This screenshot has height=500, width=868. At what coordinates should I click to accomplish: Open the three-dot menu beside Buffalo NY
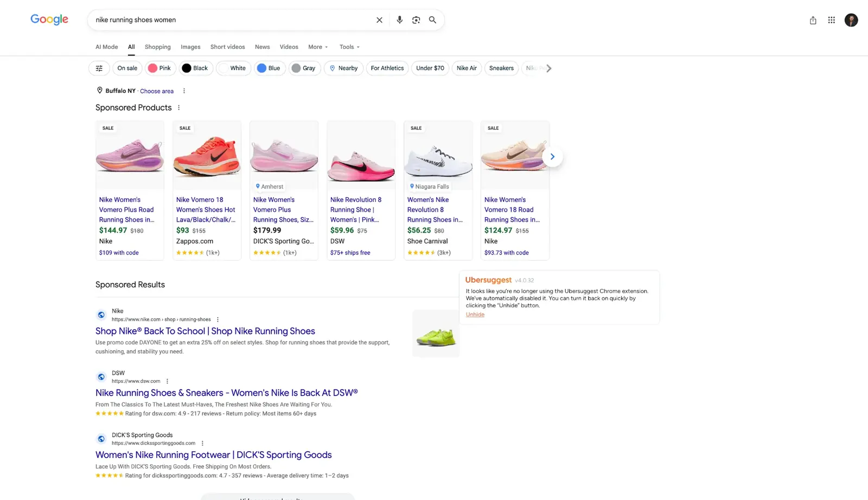(x=184, y=91)
